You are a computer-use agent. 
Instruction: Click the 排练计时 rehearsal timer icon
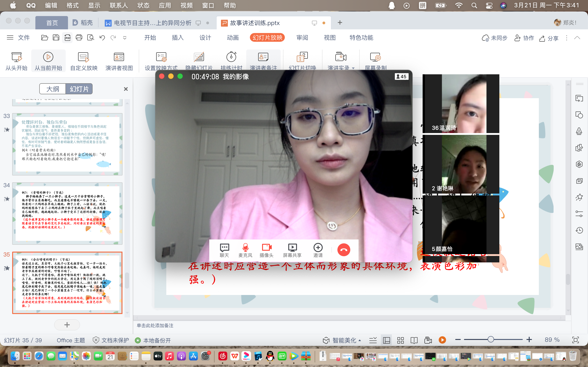(x=231, y=57)
